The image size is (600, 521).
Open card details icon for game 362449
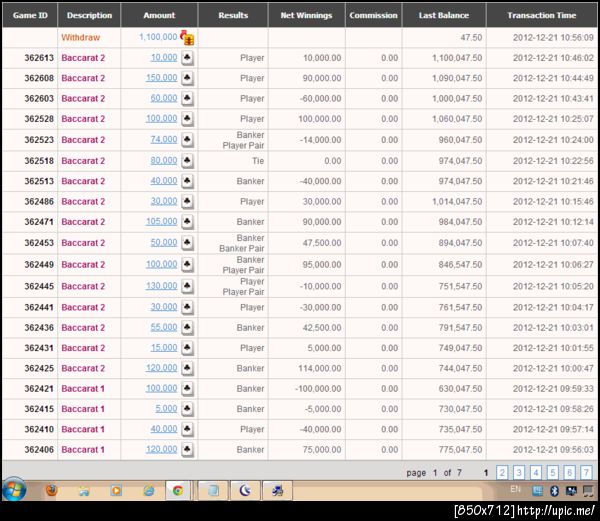(187, 264)
